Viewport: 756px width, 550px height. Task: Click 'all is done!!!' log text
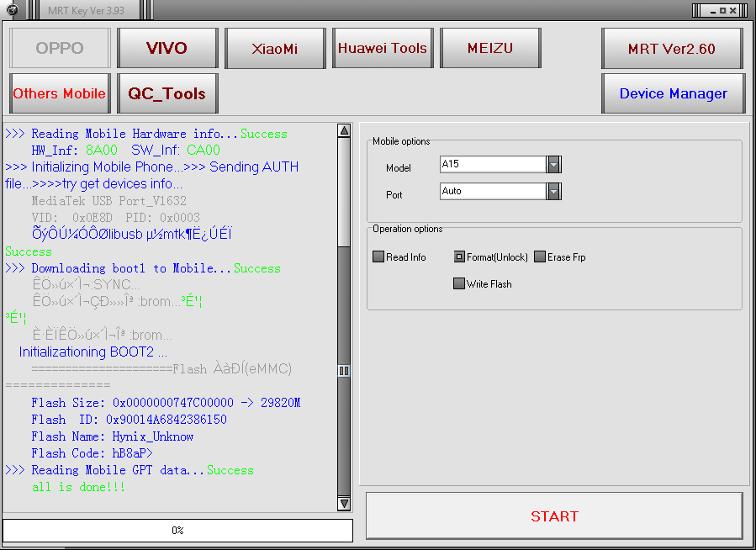(78, 487)
